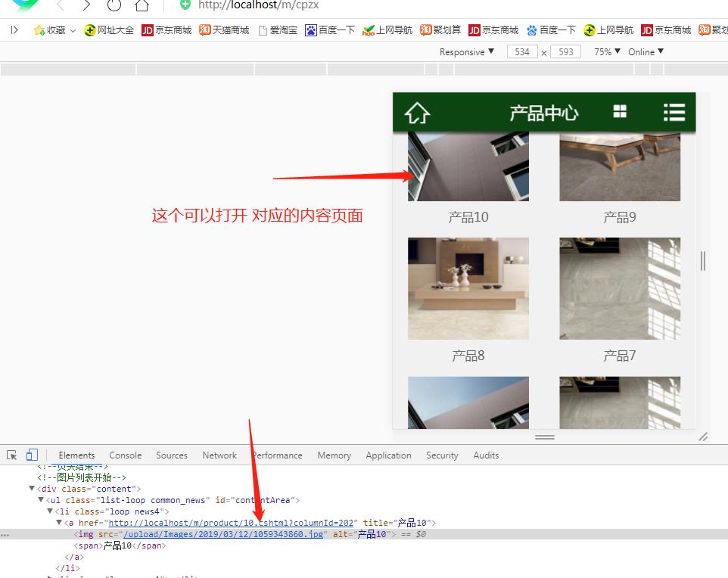The width and height of the screenshot is (728, 578).
Task: Collapse the ul list-loop common_news node
Action: click(41, 500)
